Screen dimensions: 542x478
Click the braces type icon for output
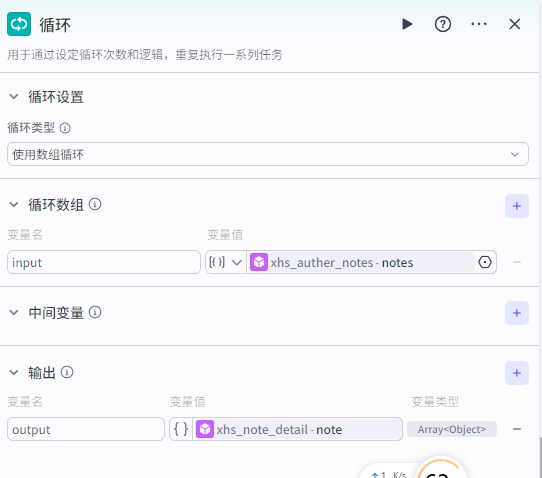[181, 429]
